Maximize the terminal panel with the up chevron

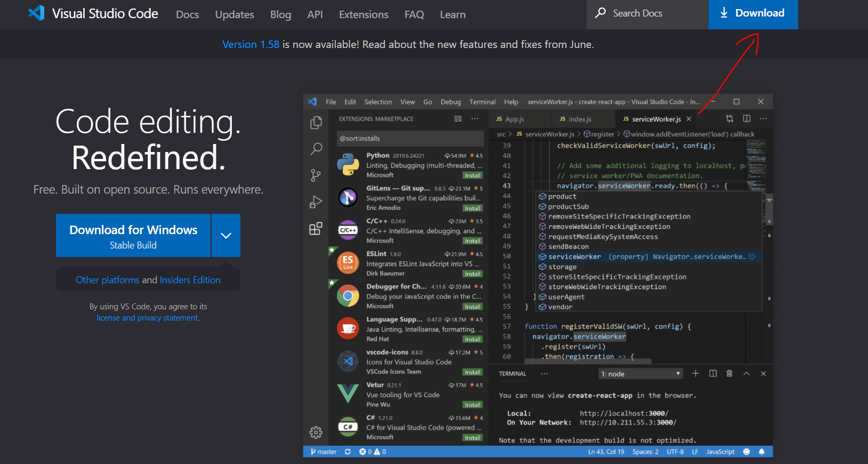746,374
